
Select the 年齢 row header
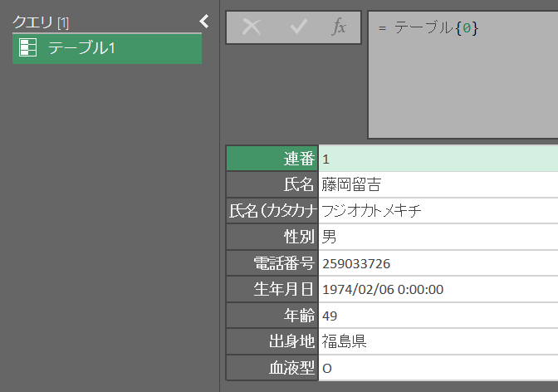click(272, 316)
